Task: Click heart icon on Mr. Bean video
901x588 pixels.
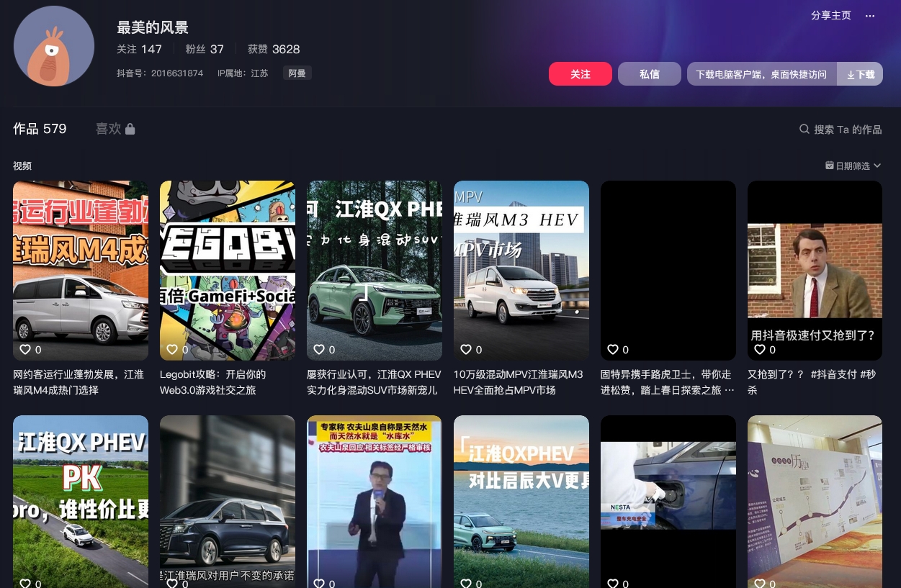Action: 760,350
